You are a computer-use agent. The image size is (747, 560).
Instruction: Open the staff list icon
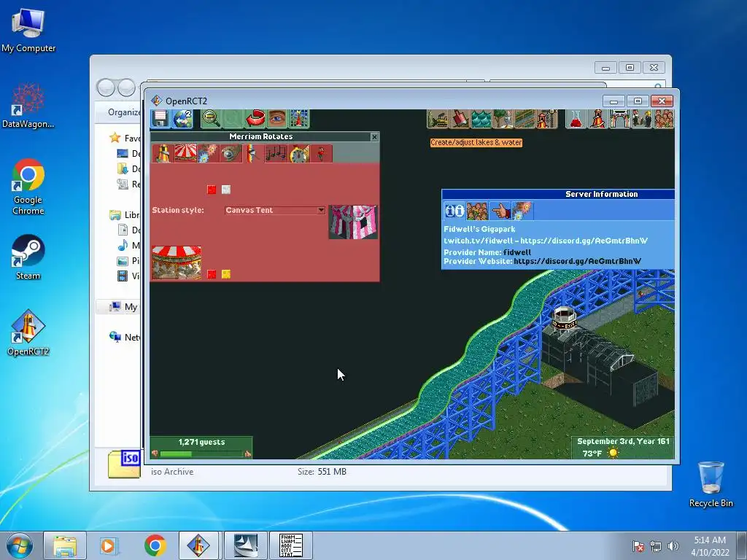[641, 119]
